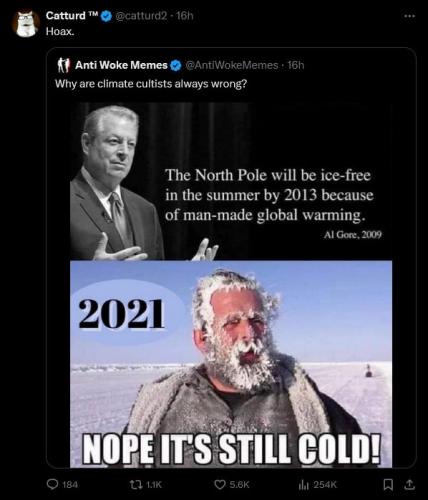Open Catturd tweet's 16h timestamp

185,16
